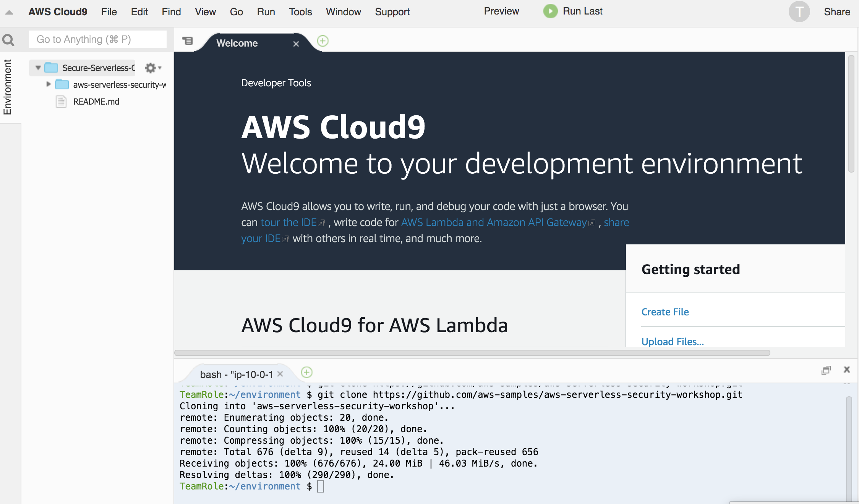
Task: Select the README.md file
Action: [x=96, y=102]
